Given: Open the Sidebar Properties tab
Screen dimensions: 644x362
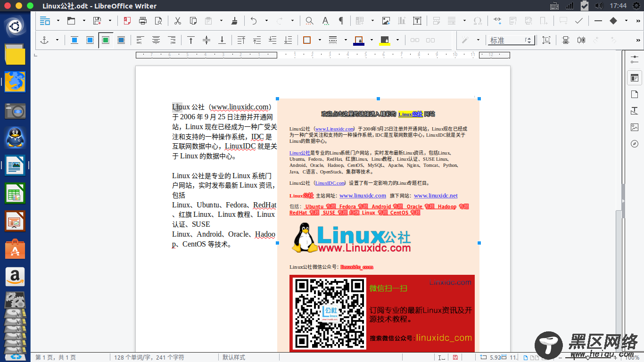Looking at the screenshot, I should pos(635,78).
